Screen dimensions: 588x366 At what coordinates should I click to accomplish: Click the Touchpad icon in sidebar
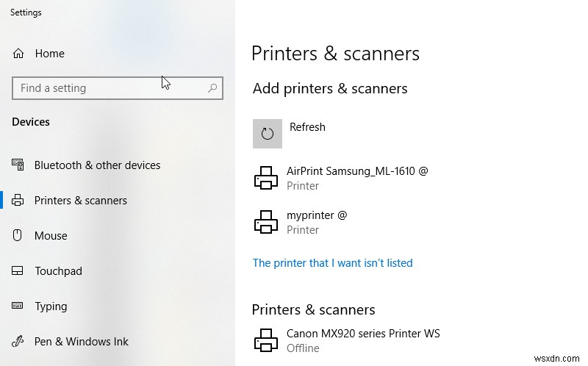pos(18,271)
